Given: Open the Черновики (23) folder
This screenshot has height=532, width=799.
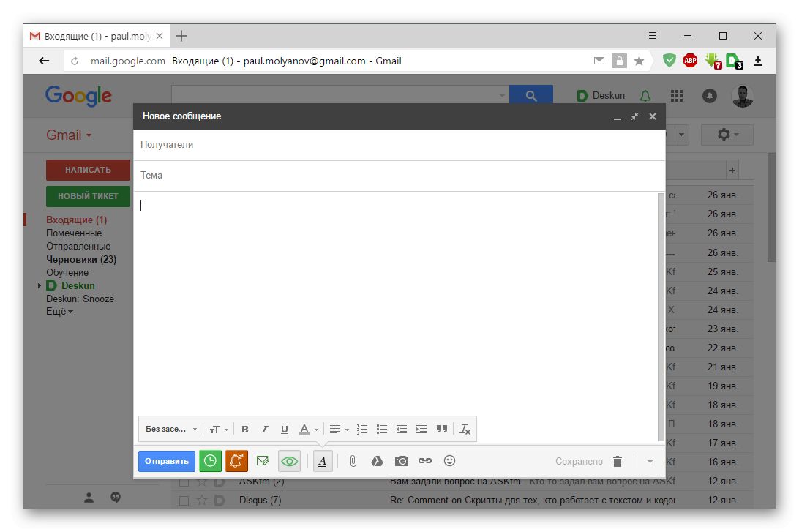Looking at the screenshot, I should click(x=81, y=259).
